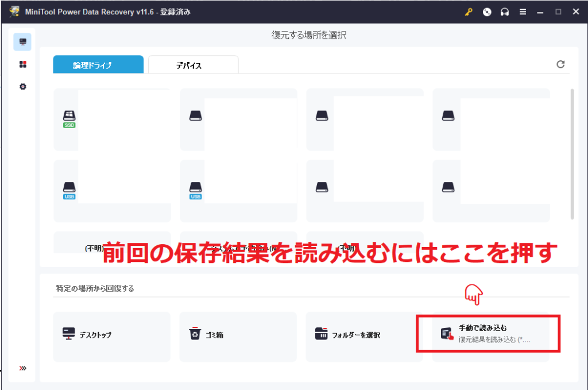Click the 特定の場所から回復する section label

click(95, 288)
